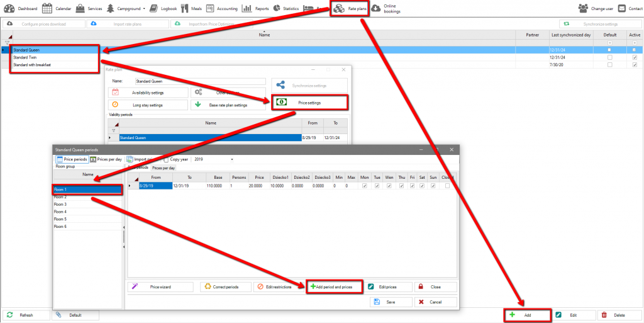Click the Close padlock icon

coord(421,287)
